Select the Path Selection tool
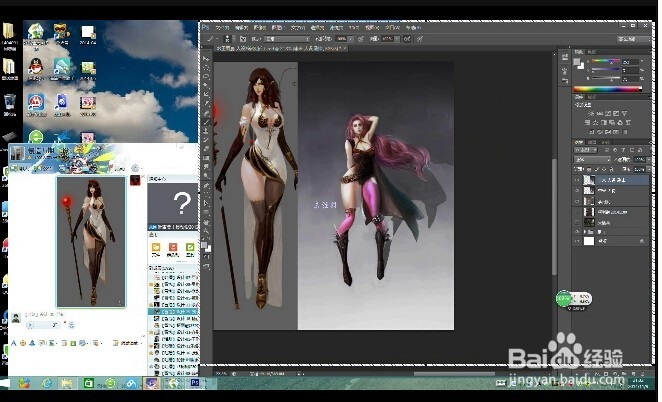The height and width of the screenshot is (402, 662). coord(207,204)
